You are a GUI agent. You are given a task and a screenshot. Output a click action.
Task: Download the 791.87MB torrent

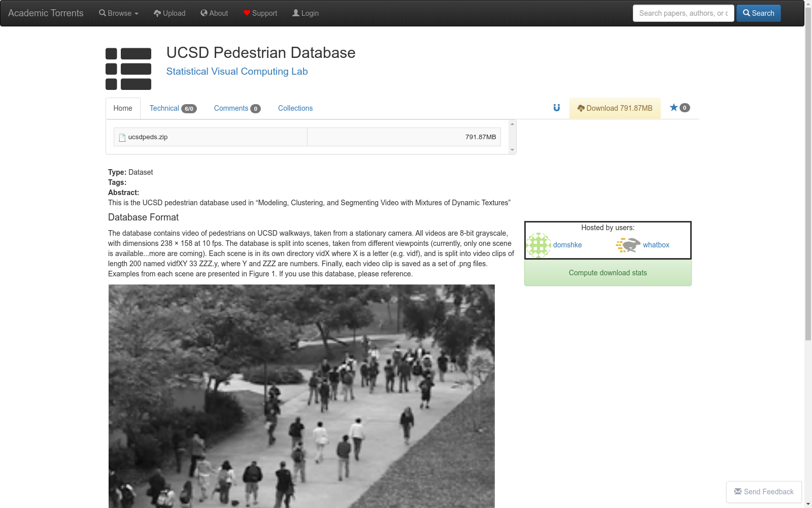pyautogui.click(x=615, y=108)
